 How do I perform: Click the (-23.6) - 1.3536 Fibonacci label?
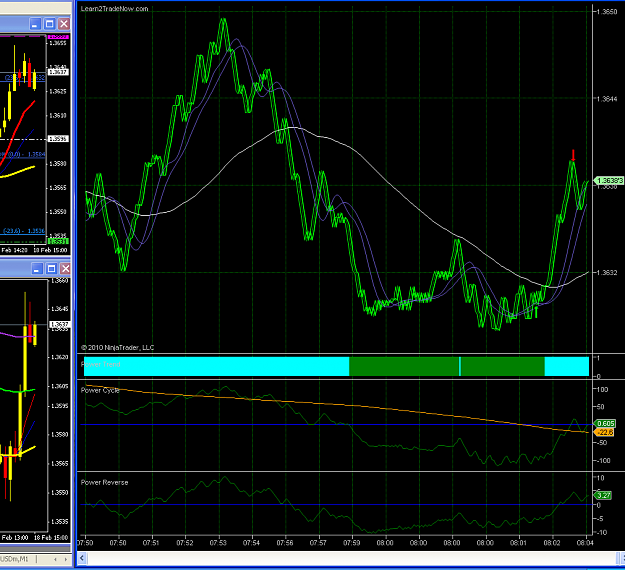24,231
